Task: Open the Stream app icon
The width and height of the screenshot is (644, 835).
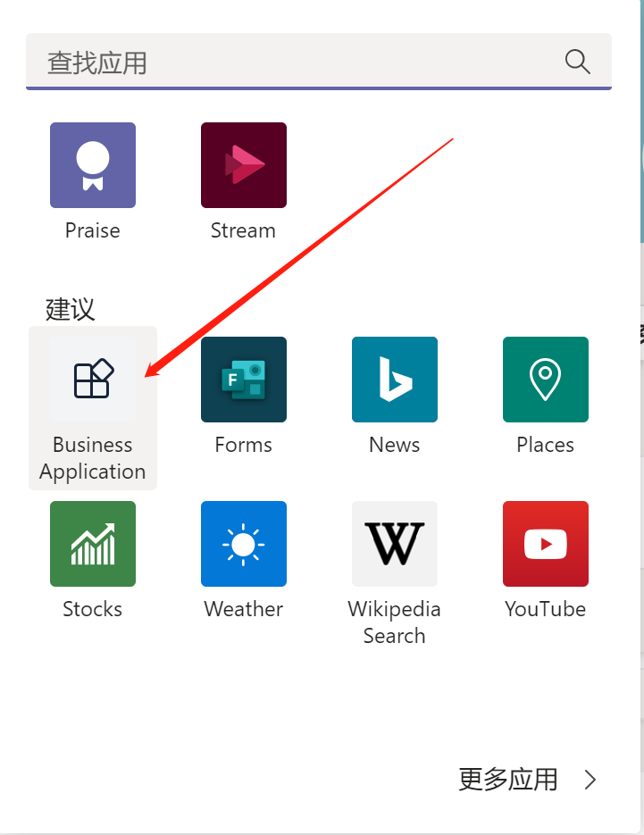Action: point(244,165)
